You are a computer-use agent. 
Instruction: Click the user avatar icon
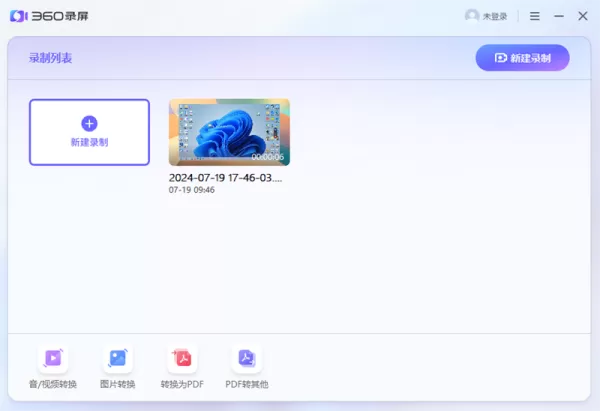(x=472, y=16)
